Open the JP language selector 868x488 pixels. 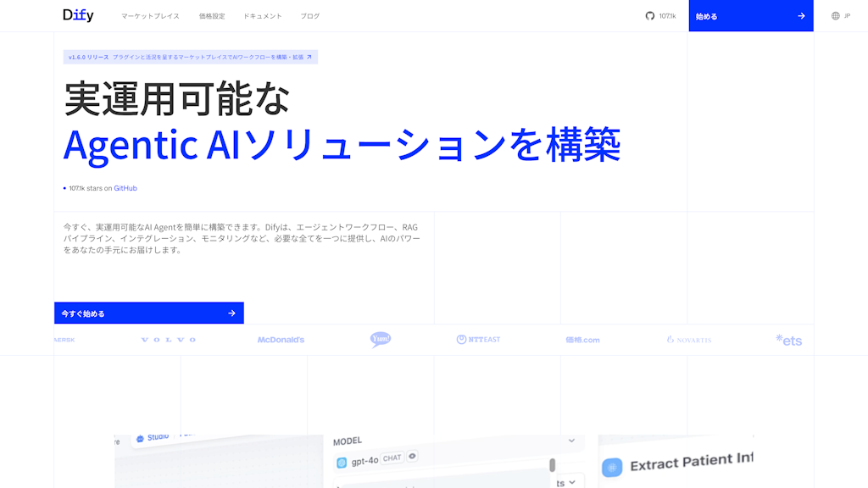pyautogui.click(x=847, y=16)
